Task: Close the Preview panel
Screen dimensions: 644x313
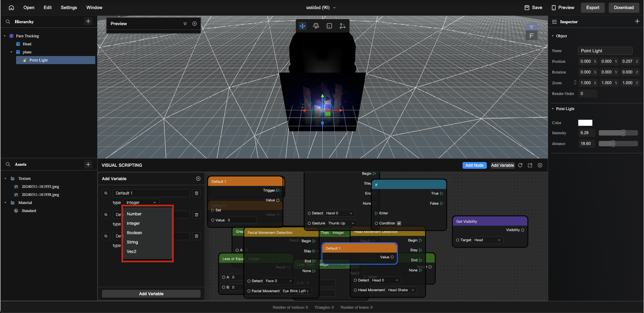Action: (x=195, y=23)
